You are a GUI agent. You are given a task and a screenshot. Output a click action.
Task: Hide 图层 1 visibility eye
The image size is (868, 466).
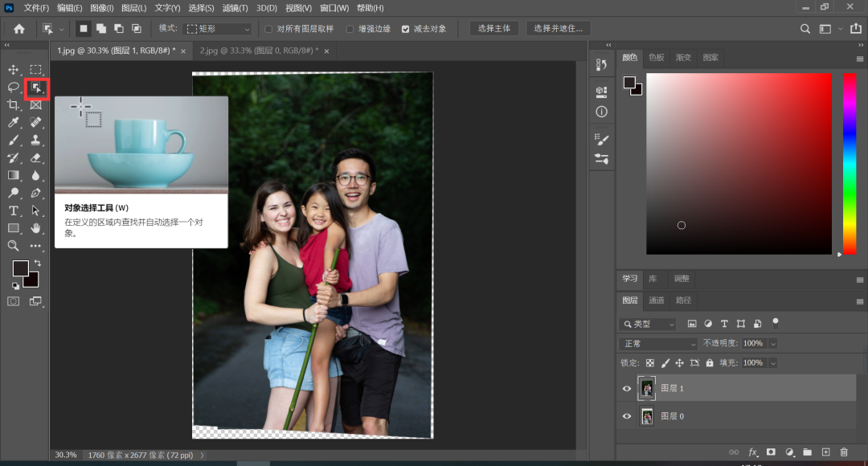tap(627, 389)
